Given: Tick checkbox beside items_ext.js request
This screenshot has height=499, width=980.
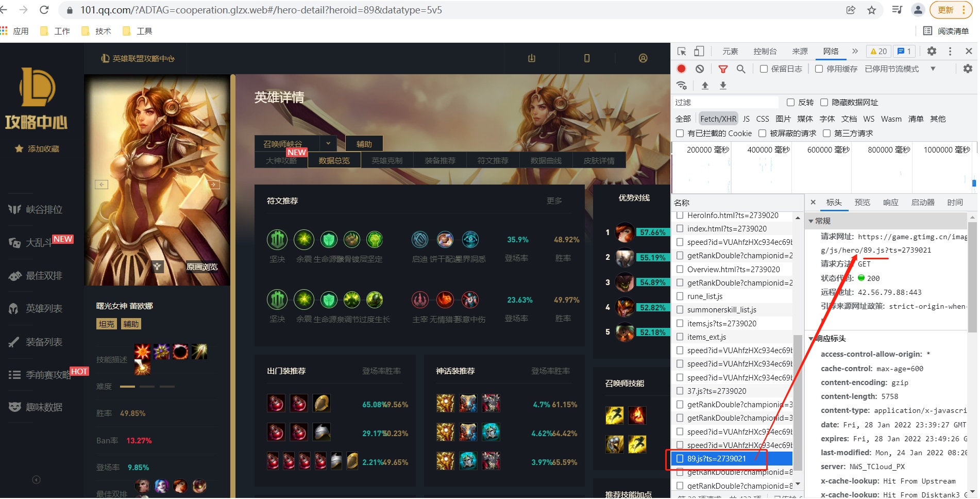Looking at the screenshot, I should pos(680,337).
